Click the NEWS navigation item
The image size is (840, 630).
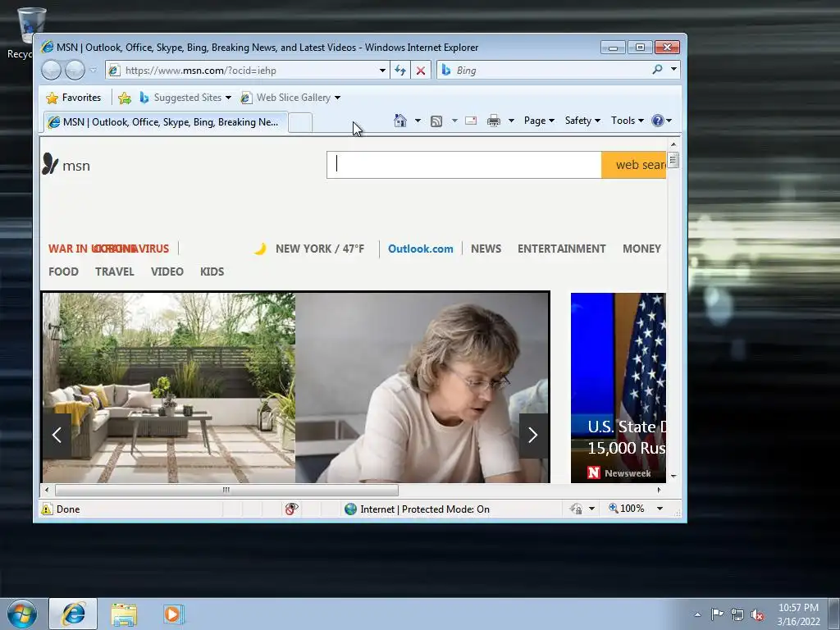point(486,249)
